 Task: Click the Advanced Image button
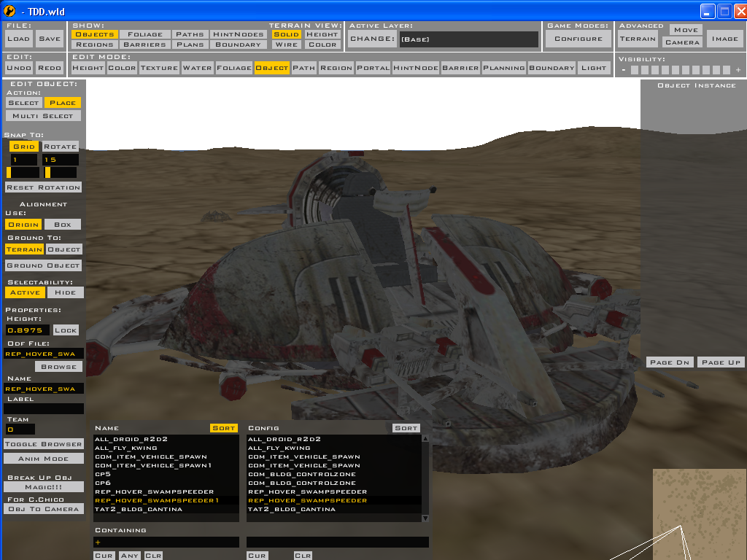725,39
